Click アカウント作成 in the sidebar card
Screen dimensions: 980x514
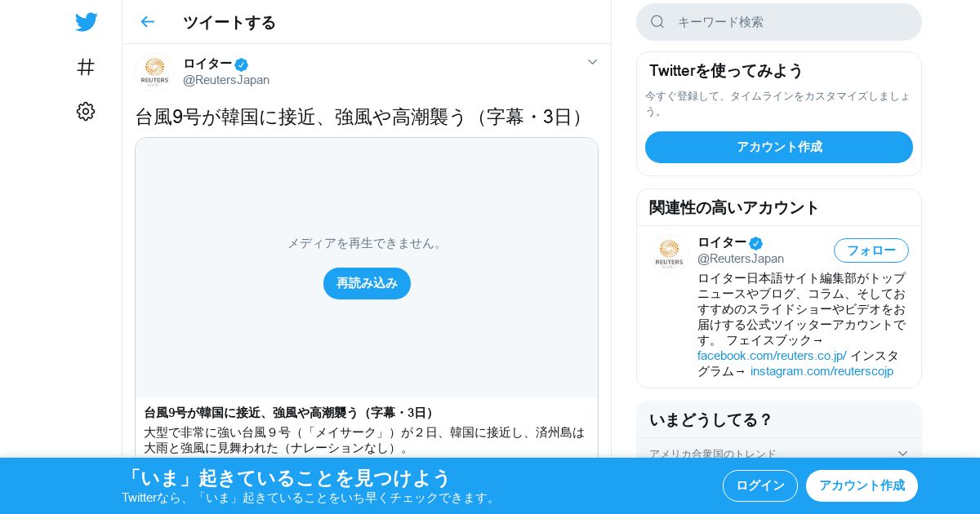click(x=779, y=147)
